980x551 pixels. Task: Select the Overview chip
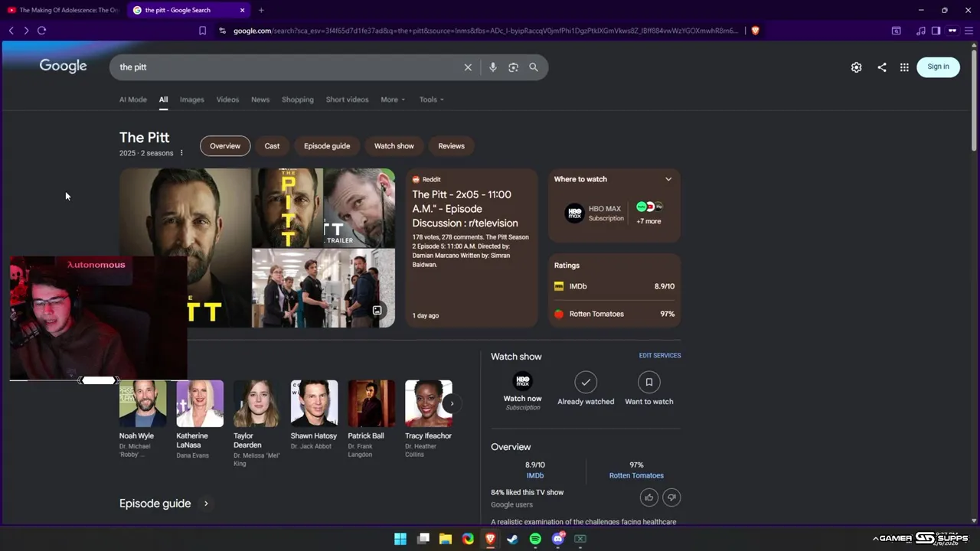point(225,145)
